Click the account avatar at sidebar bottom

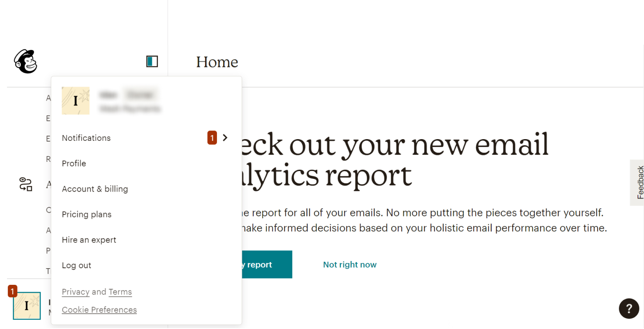27,306
